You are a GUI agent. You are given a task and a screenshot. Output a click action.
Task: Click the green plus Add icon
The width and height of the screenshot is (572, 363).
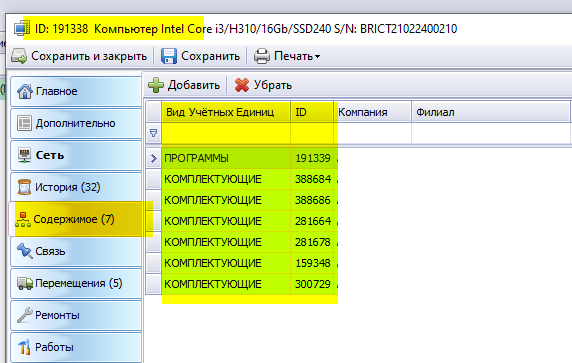click(x=156, y=85)
